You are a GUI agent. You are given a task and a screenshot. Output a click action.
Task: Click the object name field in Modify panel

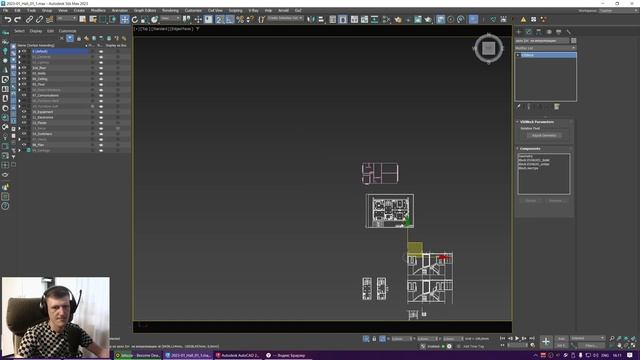[x=542, y=40]
